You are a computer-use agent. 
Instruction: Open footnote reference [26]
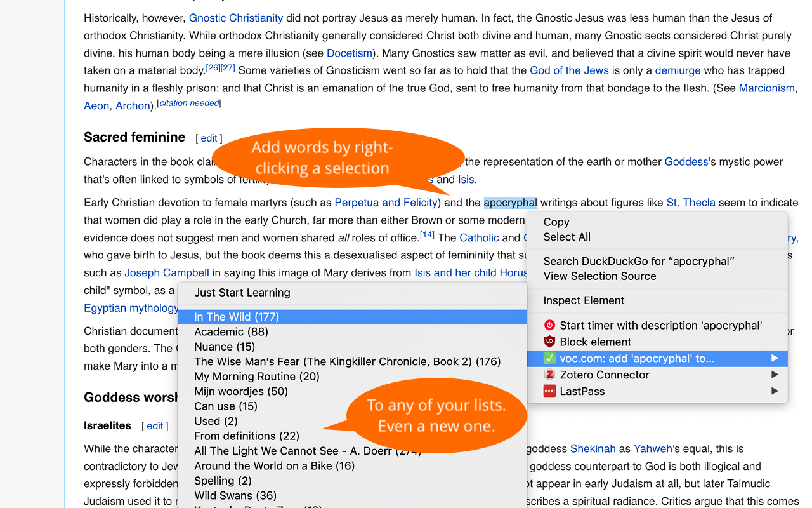pos(213,67)
